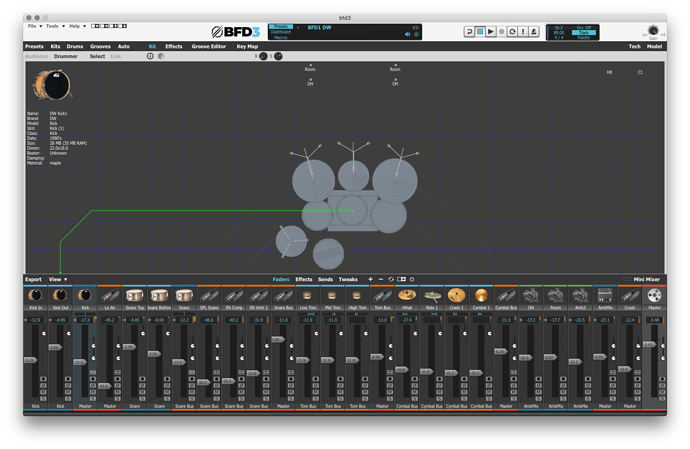Click the Hihat channel cymbal icon
Image resolution: width=690 pixels, height=449 pixels.
[407, 295]
